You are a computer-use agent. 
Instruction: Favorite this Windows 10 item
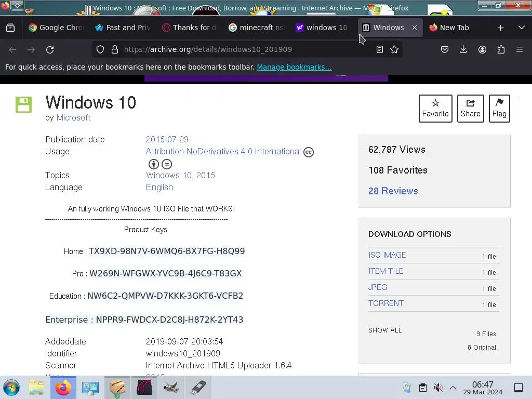click(435, 109)
